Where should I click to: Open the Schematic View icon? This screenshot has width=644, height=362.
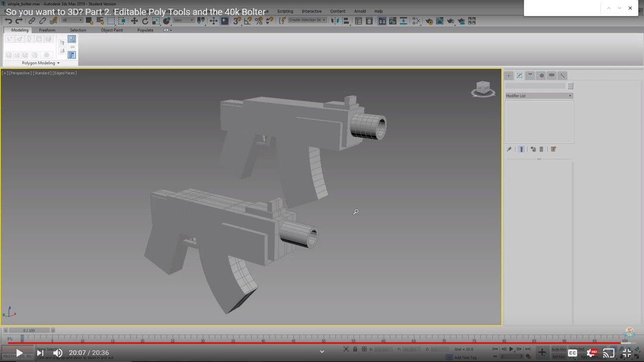404,21
